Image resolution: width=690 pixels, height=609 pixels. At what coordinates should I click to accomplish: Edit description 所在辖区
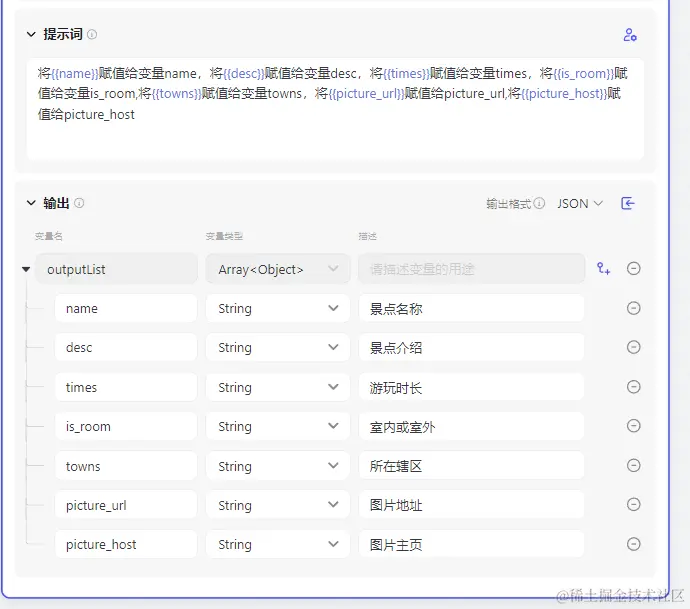pos(471,466)
